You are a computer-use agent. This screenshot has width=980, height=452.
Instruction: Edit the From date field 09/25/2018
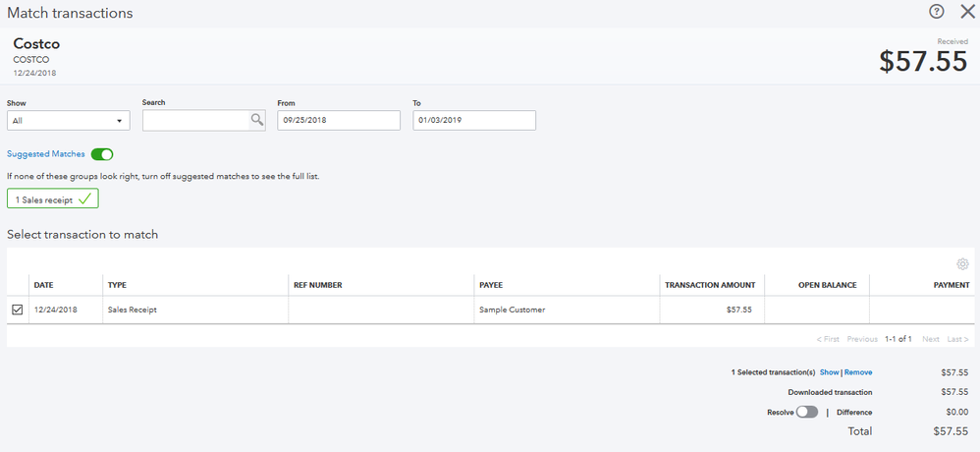point(339,121)
